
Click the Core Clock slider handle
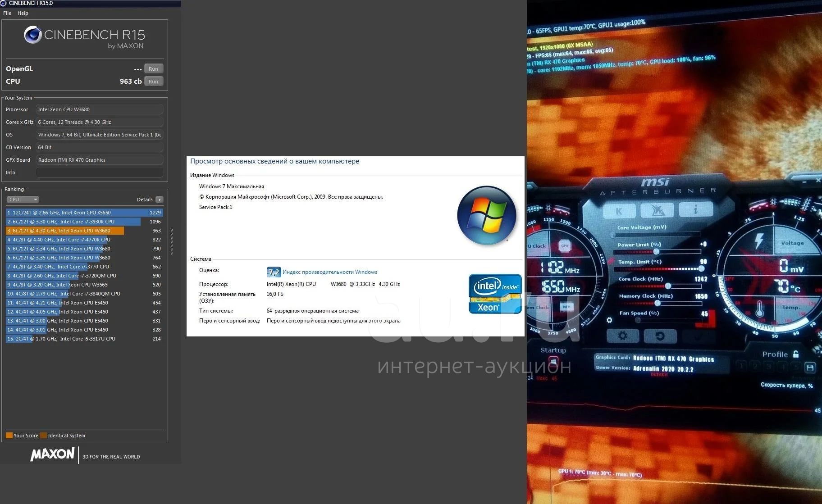[668, 286]
